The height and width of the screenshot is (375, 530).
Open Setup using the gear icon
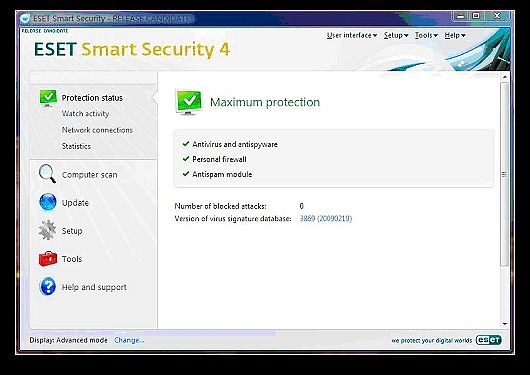coord(47,230)
